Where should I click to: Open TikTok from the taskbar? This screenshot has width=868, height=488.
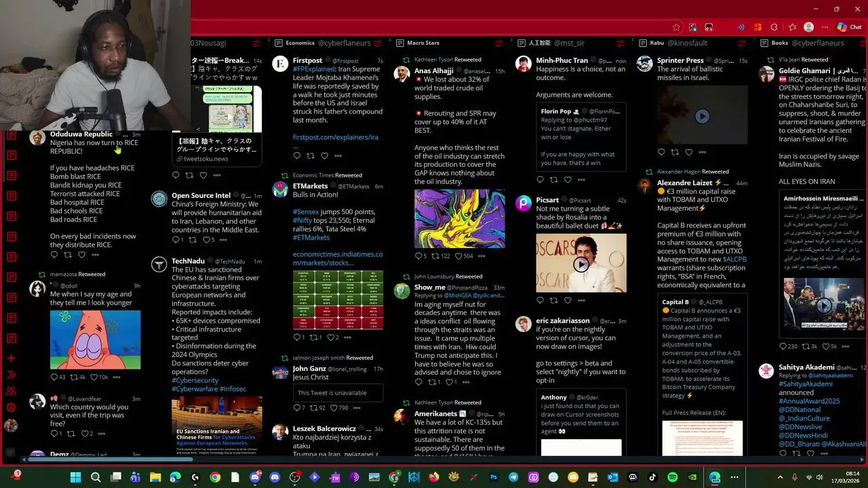click(x=652, y=477)
